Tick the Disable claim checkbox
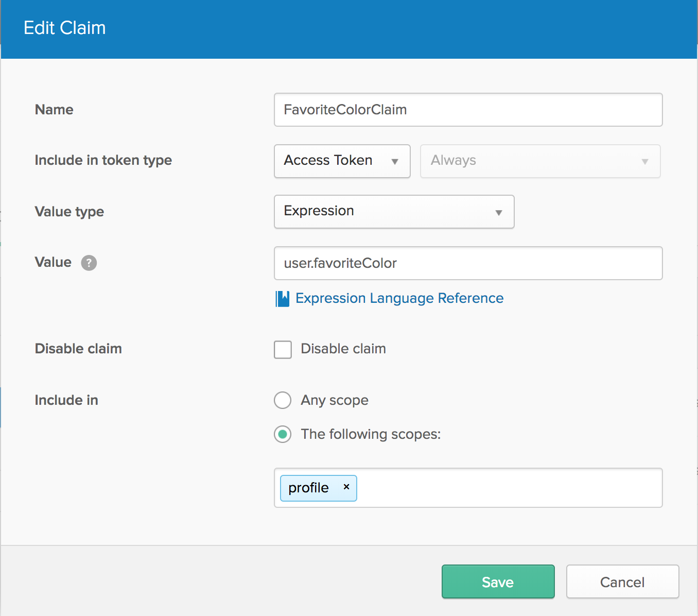698x616 pixels. coord(283,349)
